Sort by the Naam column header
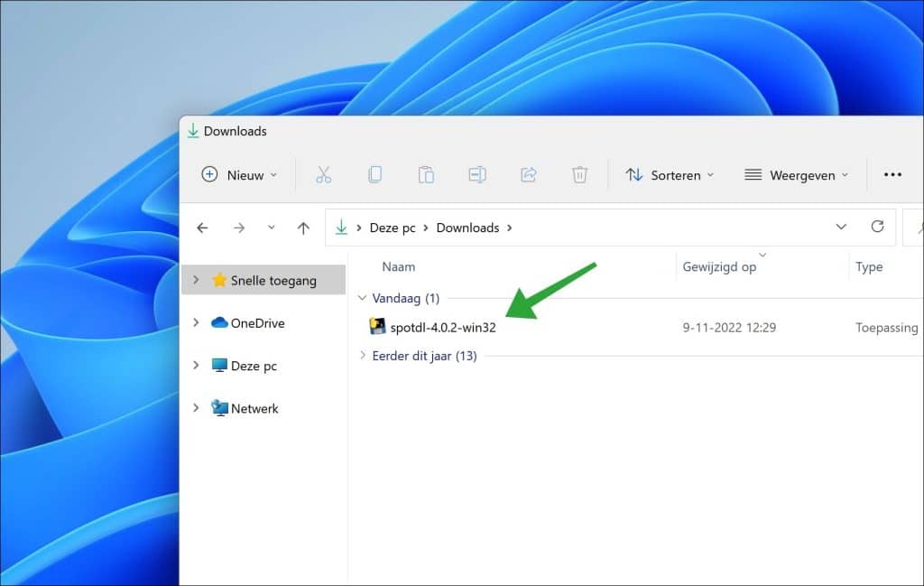The image size is (924, 586). tap(398, 266)
